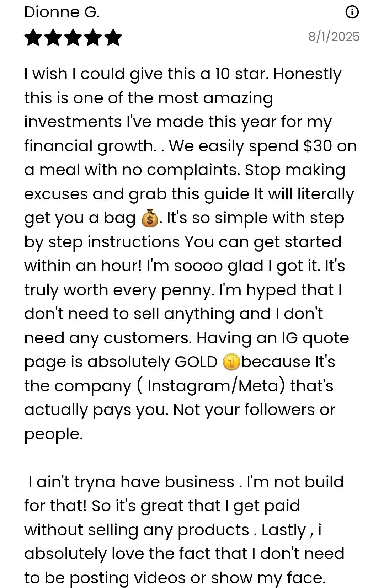Click the info icon beside the reviewer name
Viewport: 384px width, 588px height.
(x=352, y=12)
